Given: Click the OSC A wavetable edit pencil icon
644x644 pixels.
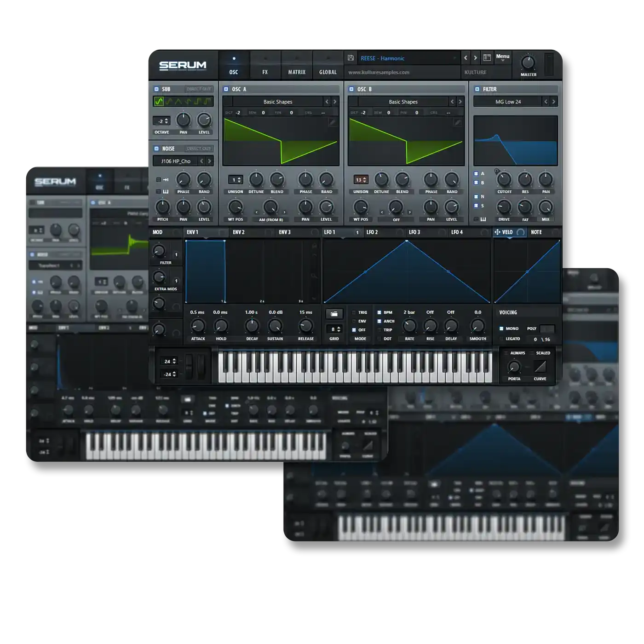Looking at the screenshot, I should [332, 122].
